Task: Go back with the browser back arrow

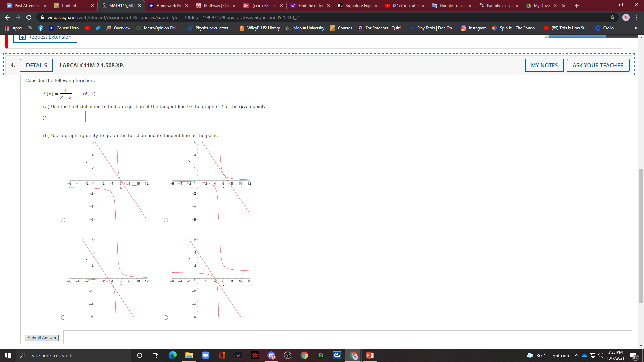Action: coord(7,17)
